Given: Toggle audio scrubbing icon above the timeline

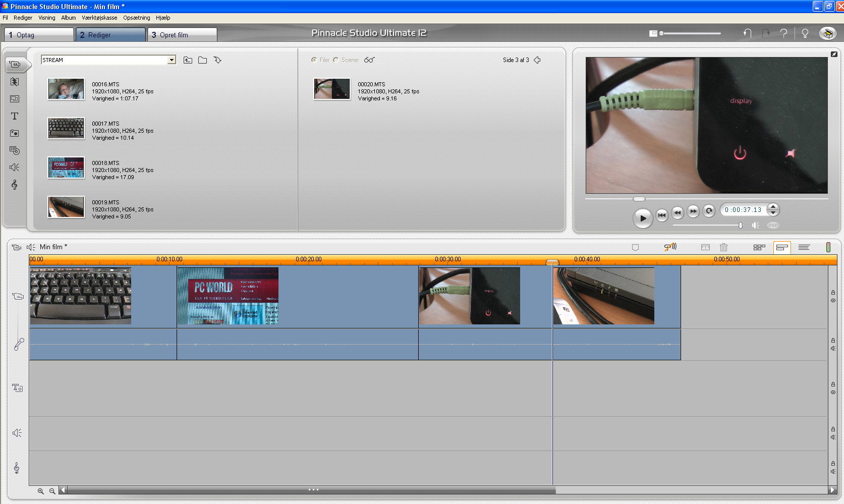Looking at the screenshot, I should [x=670, y=247].
